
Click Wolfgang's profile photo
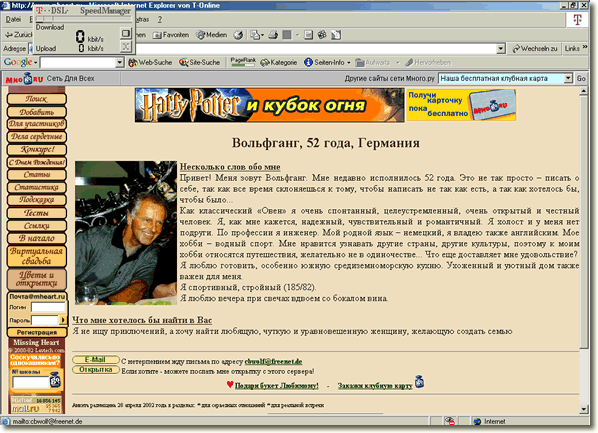coord(126,233)
